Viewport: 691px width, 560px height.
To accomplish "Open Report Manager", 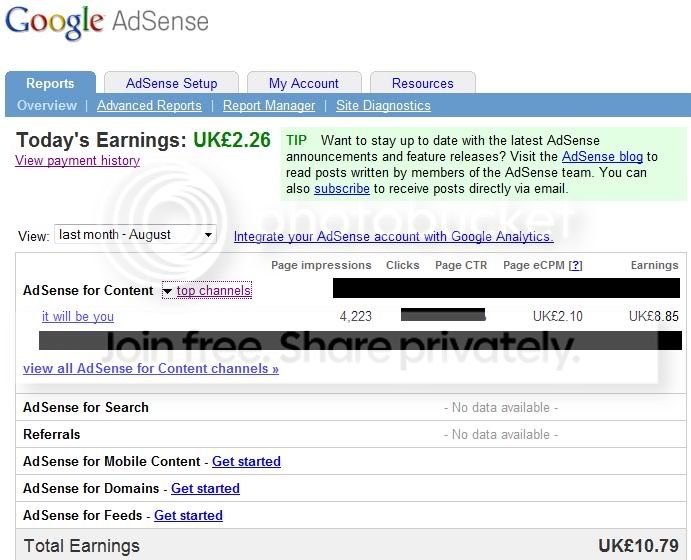I will tap(269, 105).
